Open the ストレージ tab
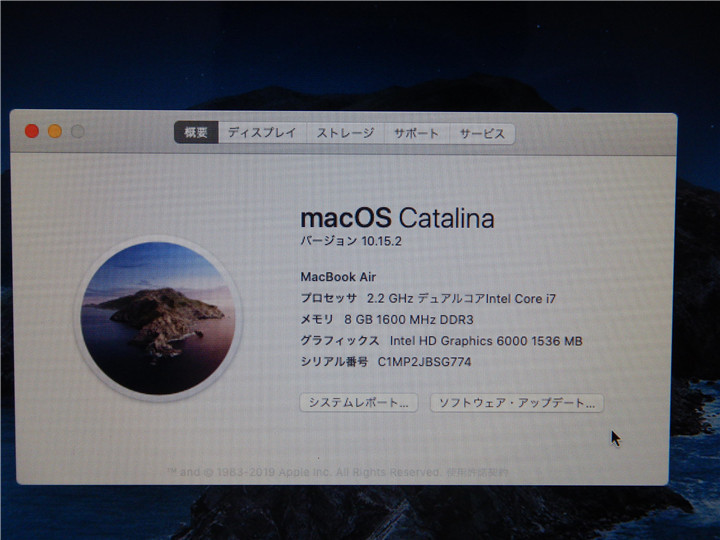The width and height of the screenshot is (720, 540). [345, 134]
